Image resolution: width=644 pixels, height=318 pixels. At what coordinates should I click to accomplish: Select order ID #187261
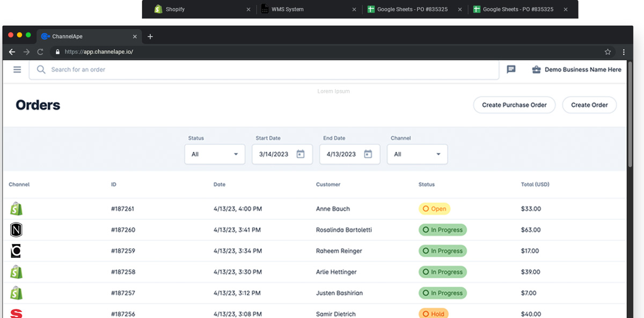click(x=123, y=209)
